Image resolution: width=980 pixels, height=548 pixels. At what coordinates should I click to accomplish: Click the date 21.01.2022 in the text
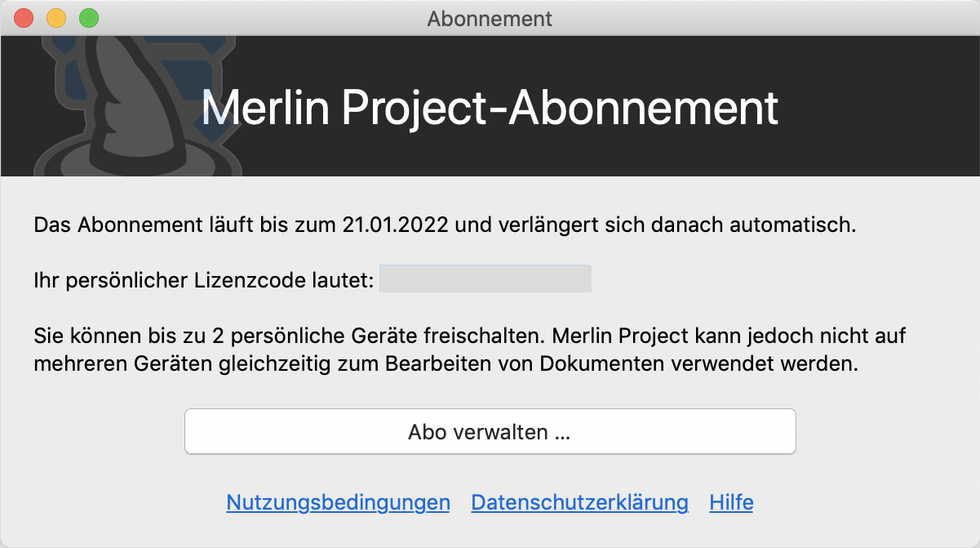[395, 225]
